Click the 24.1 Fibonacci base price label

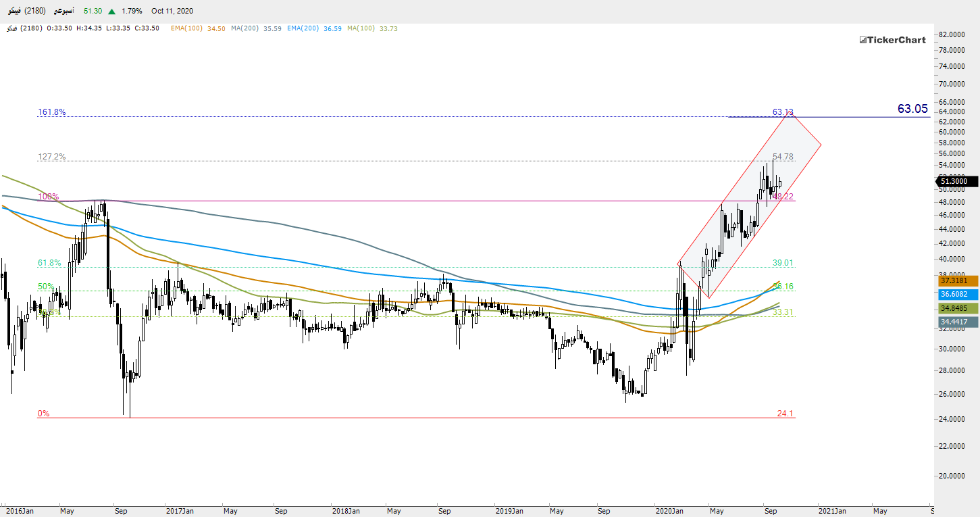tap(785, 414)
